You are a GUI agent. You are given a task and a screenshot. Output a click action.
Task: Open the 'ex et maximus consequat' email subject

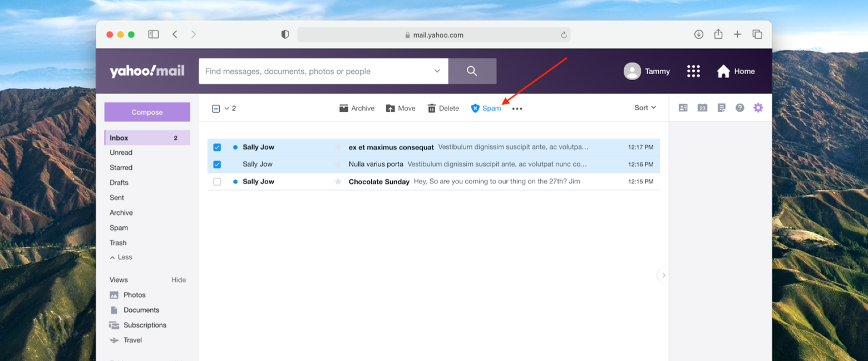[x=391, y=147]
